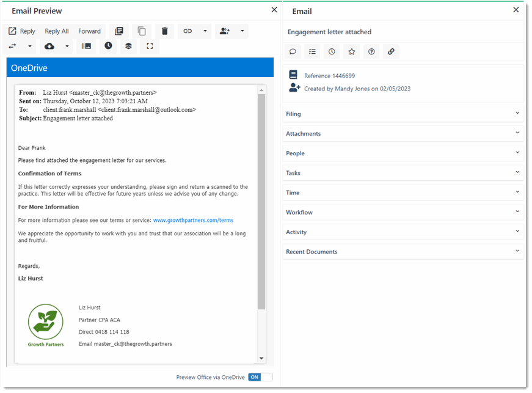This screenshot has width=532, height=393.
Task: Open the comment bubble on the Email panel
Action: point(293,51)
